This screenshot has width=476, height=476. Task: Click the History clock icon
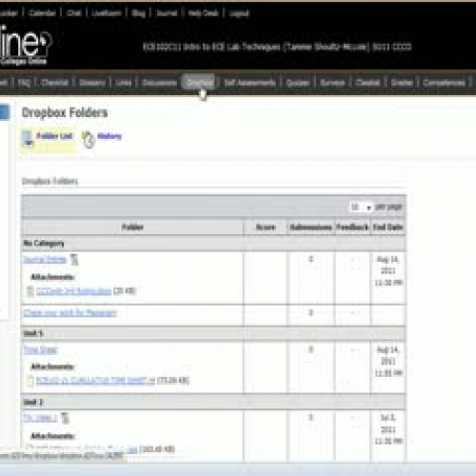(88, 139)
